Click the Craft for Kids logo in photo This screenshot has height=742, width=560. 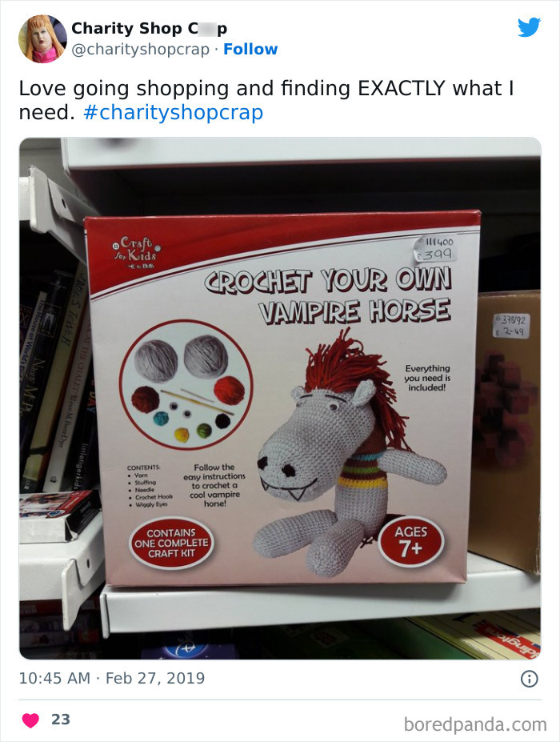pos(136,251)
